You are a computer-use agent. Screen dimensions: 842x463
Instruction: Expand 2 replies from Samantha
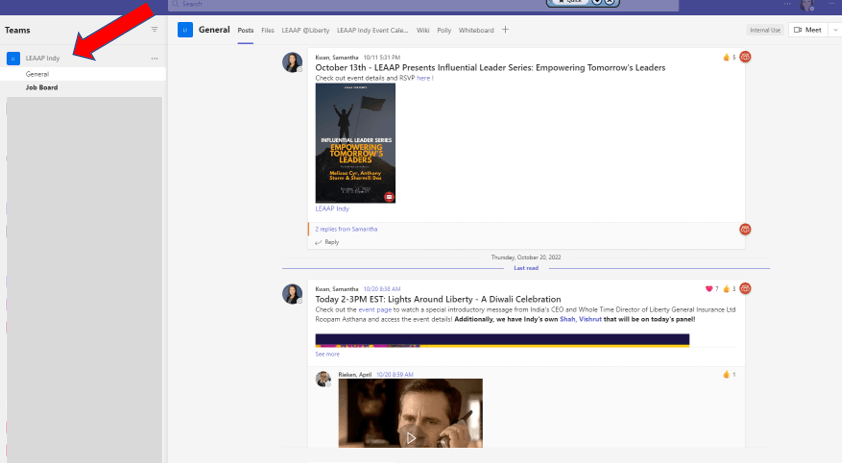coord(346,229)
